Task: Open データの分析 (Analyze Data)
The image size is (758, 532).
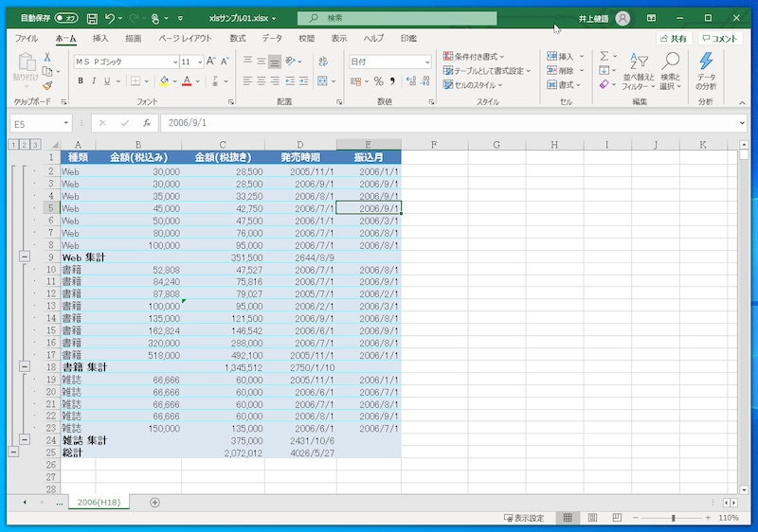Action: click(x=706, y=71)
